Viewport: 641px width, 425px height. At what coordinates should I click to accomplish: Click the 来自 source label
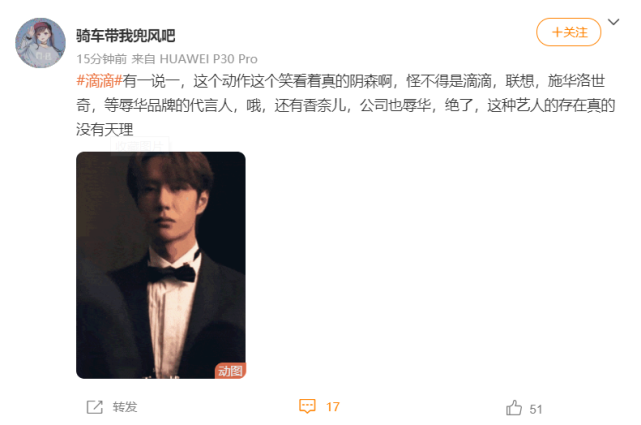pos(143,59)
